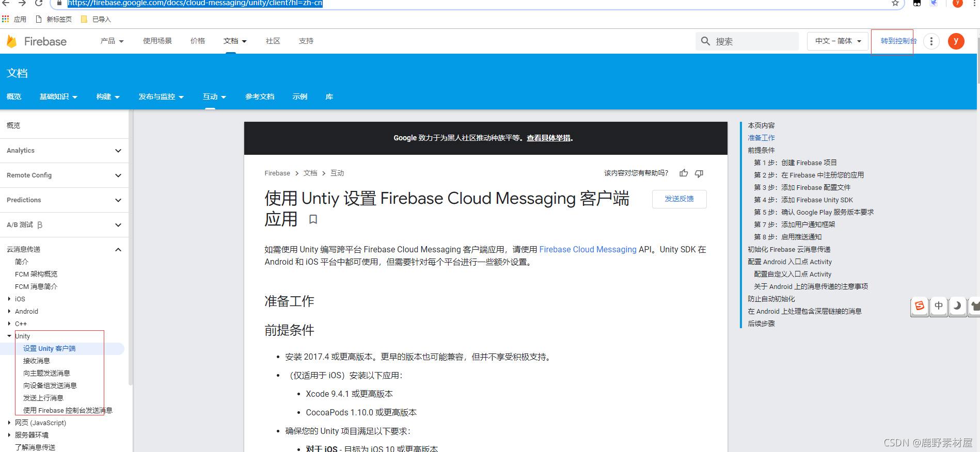Click the thumbs up helpful icon
The width and height of the screenshot is (980, 452).
[x=684, y=173]
